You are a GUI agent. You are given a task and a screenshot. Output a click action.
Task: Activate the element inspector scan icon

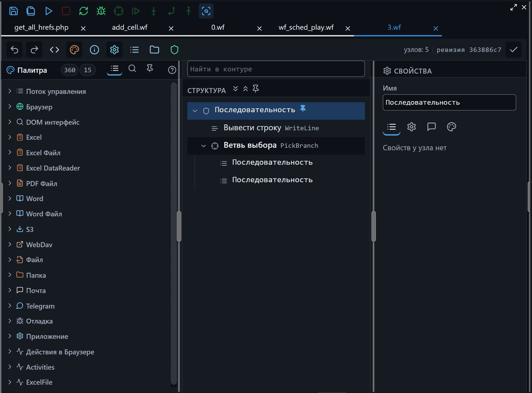coord(206,11)
